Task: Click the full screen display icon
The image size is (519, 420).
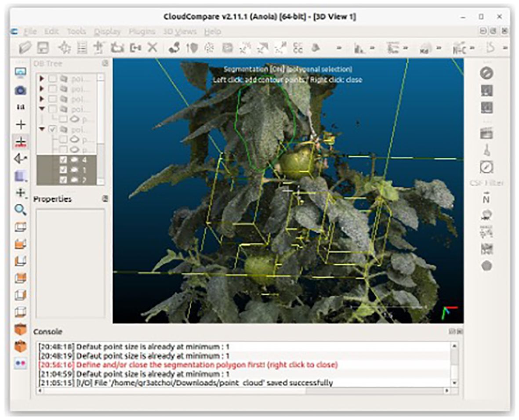Action: [x=21, y=73]
